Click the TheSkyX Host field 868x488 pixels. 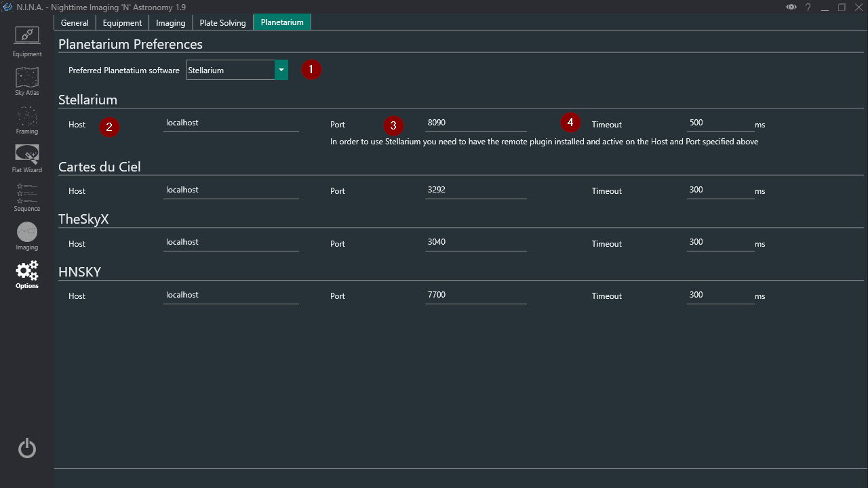click(231, 243)
